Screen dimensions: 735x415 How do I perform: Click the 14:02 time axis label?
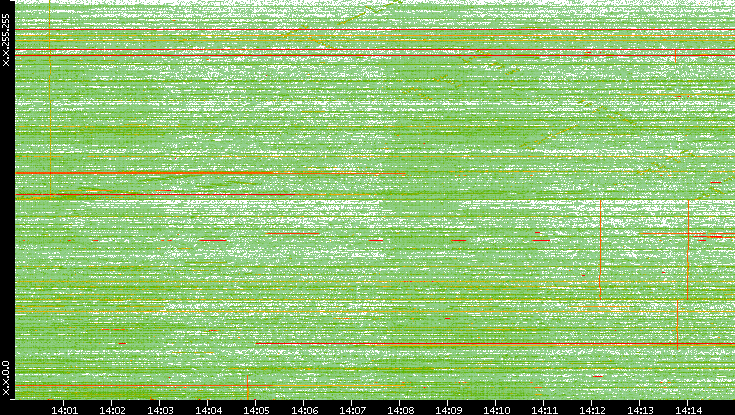pyautogui.click(x=112, y=410)
